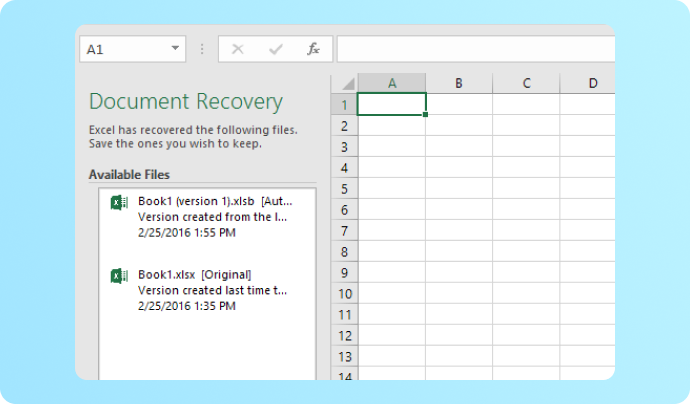This screenshot has height=404, width=690.
Task: Select row 1 header
Action: [344, 104]
